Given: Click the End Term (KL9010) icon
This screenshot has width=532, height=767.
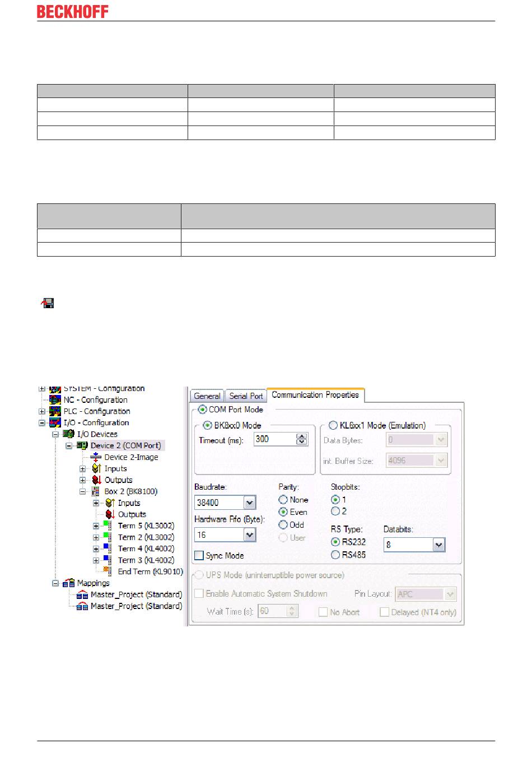Looking at the screenshot, I should (x=106, y=571).
